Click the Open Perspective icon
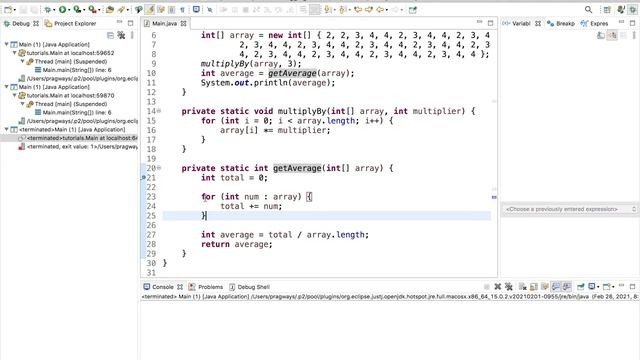The width and height of the screenshot is (640, 360). [607, 9]
